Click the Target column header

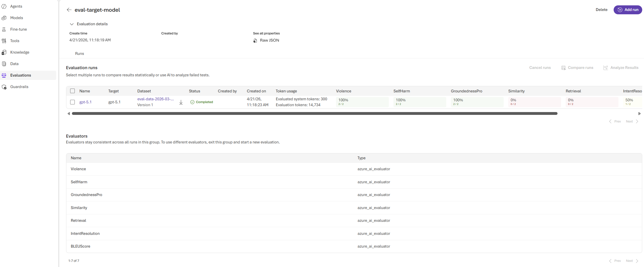114,91
